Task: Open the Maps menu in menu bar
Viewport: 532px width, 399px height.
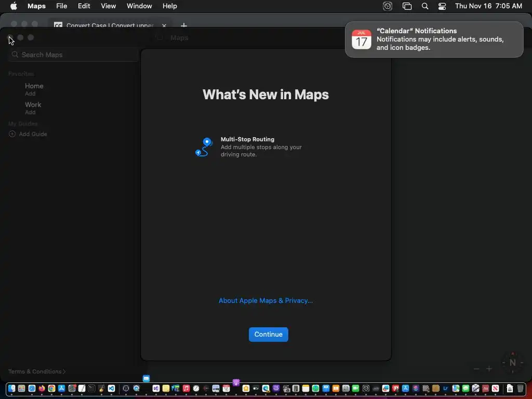Action: [36, 6]
